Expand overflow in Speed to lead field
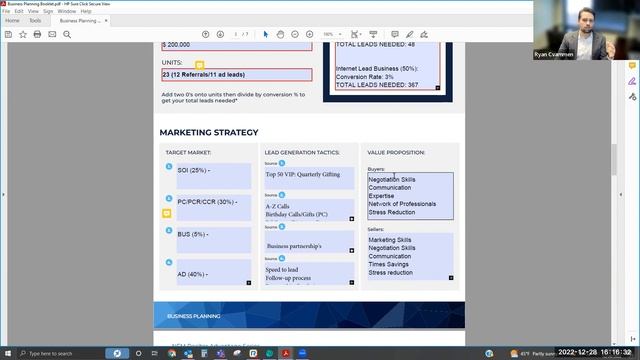The image size is (640, 360). [351, 282]
